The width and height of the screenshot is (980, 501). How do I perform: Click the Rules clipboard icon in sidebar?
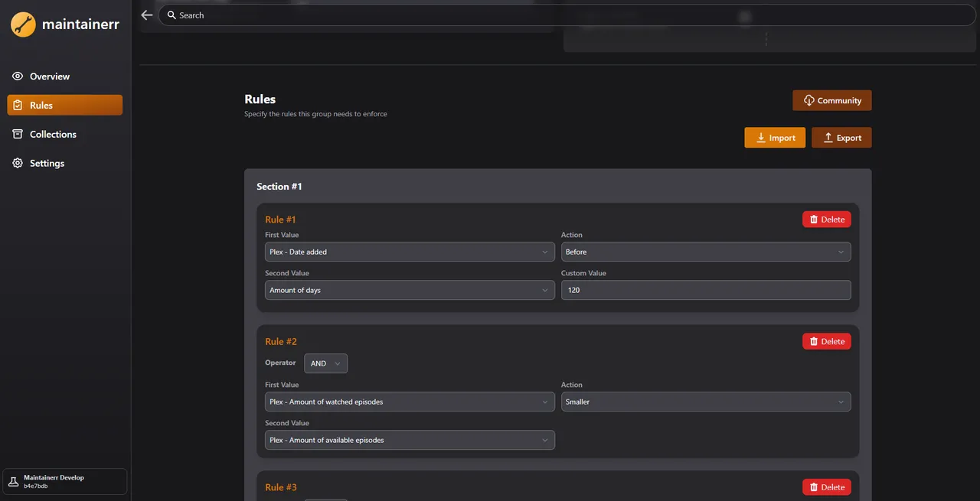[x=17, y=105]
